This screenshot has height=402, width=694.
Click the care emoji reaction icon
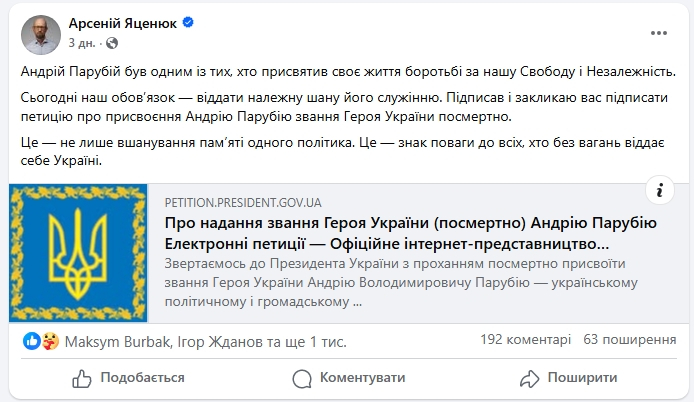coord(48,341)
